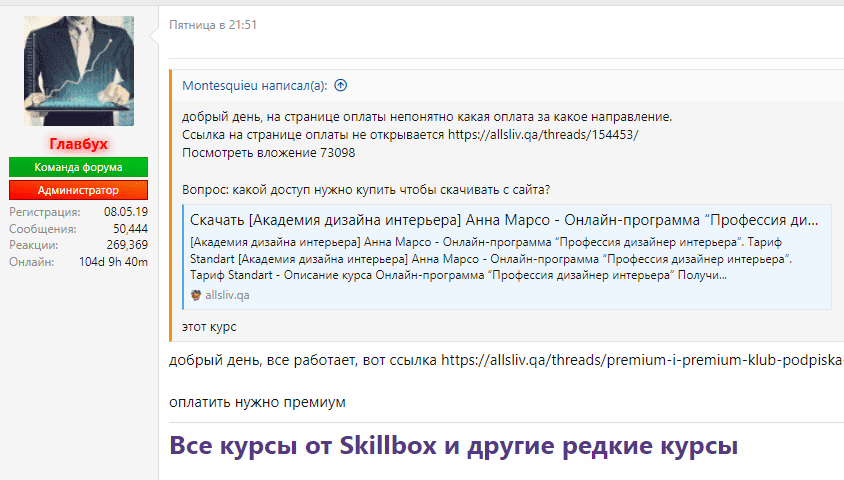Click the "Все курсы от Skillbox" heading
This screenshot has height=480, width=844.
[453, 445]
